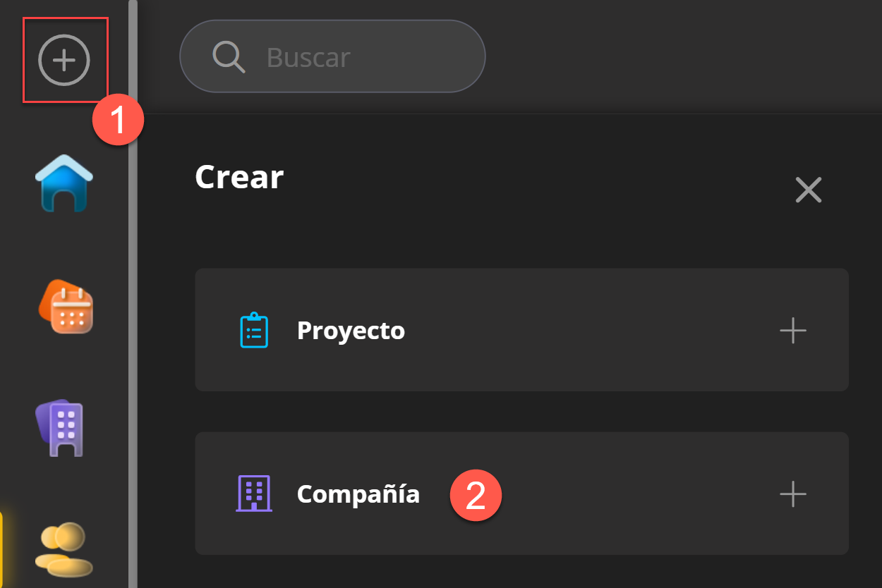
Task: Open the orange calendar sidebar icon
Action: pos(66,307)
